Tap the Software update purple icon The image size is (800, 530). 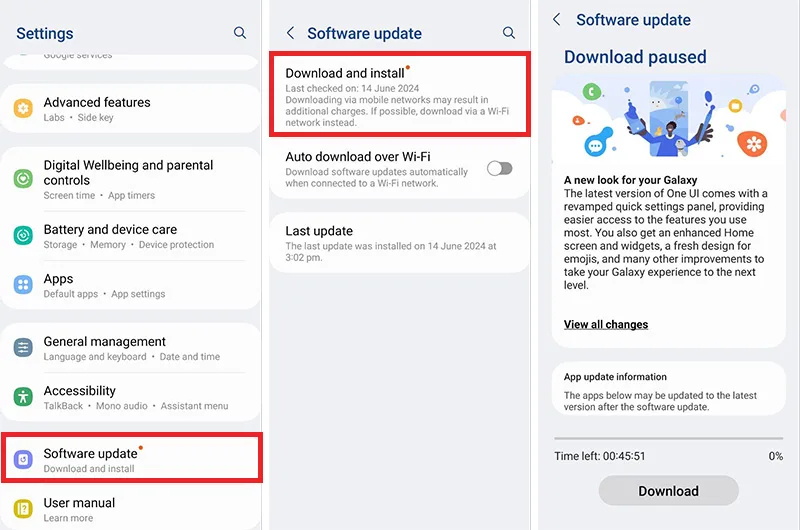23,459
